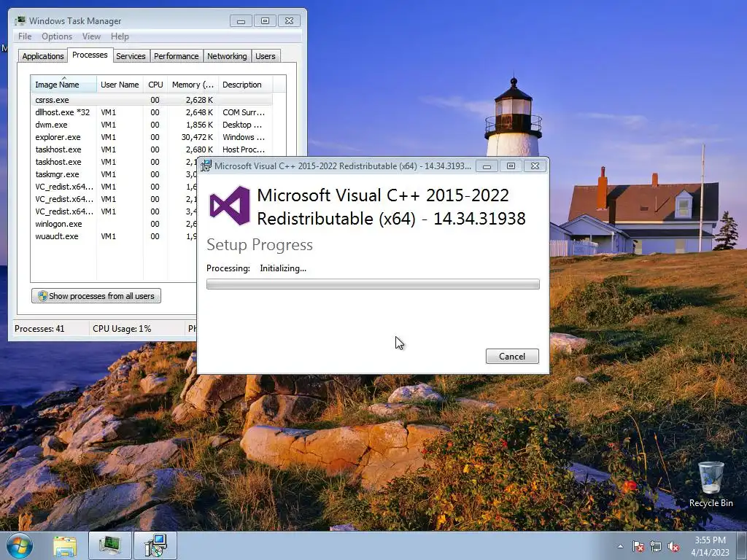Switch to the Performance tab

coord(177,56)
